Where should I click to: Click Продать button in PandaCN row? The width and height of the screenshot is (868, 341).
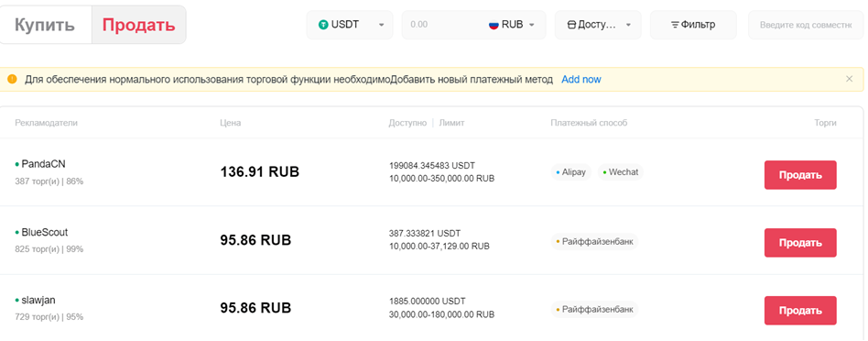point(800,175)
